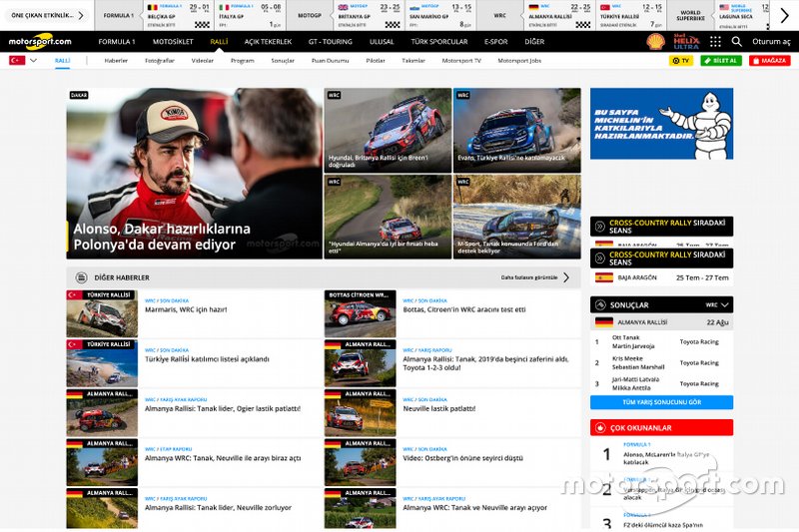The height and width of the screenshot is (532, 799).
Task: Expand the WRC series dropdown in Sonuçlar
Action: 717,305
